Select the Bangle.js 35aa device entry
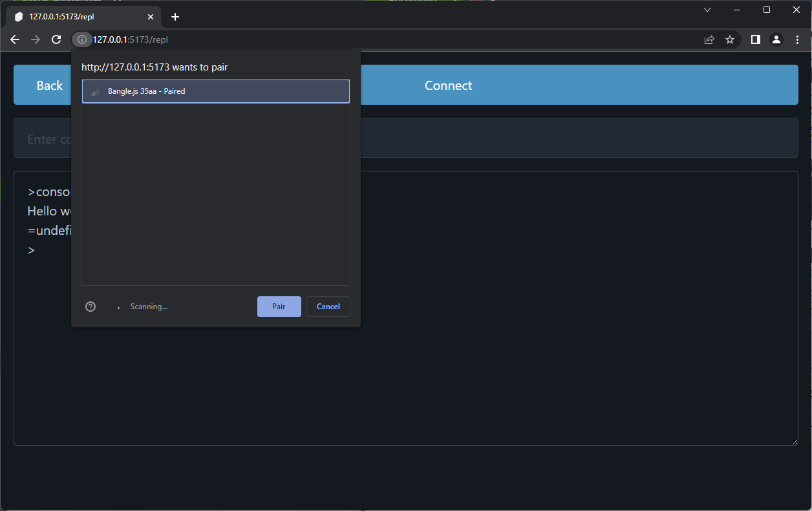The height and width of the screenshot is (511, 812). 216,91
